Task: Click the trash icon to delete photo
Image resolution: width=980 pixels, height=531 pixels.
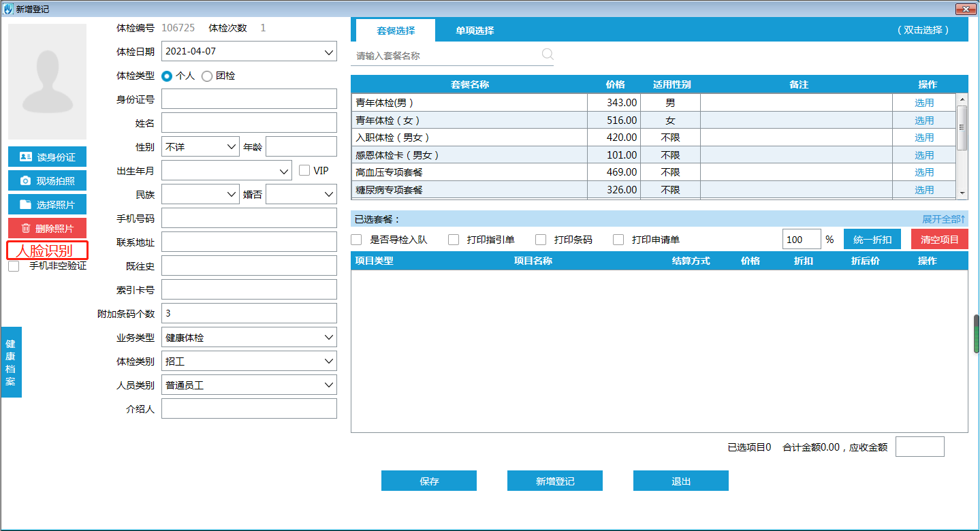Action: point(26,229)
